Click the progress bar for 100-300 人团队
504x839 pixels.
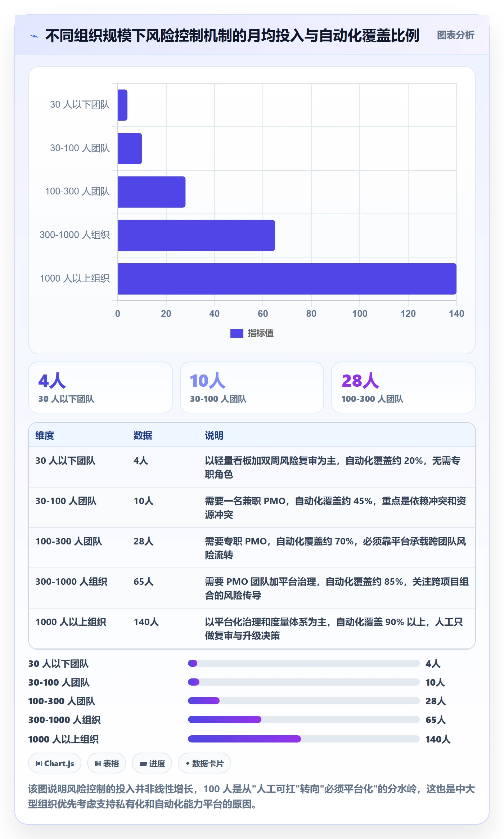pos(303,701)
